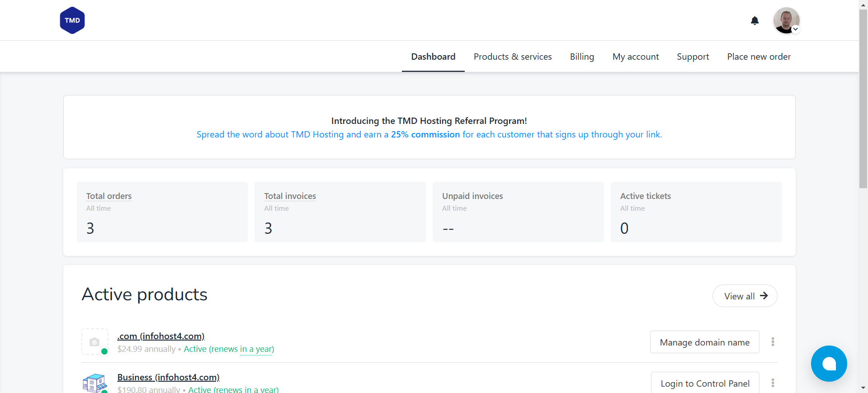Open the Business (infohost4.com) product link
Image resolution: width=868 pixels, height=393 pixels.
168,377
